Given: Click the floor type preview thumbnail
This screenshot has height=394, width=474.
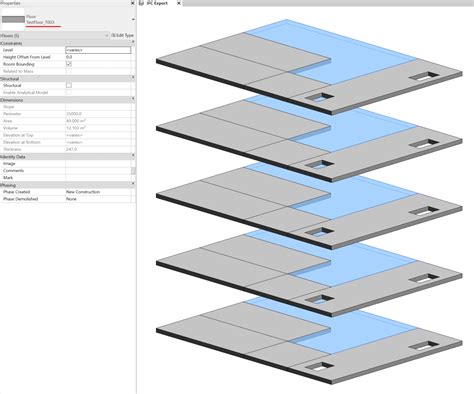Looking at the screenshot, I should [13, 19].
